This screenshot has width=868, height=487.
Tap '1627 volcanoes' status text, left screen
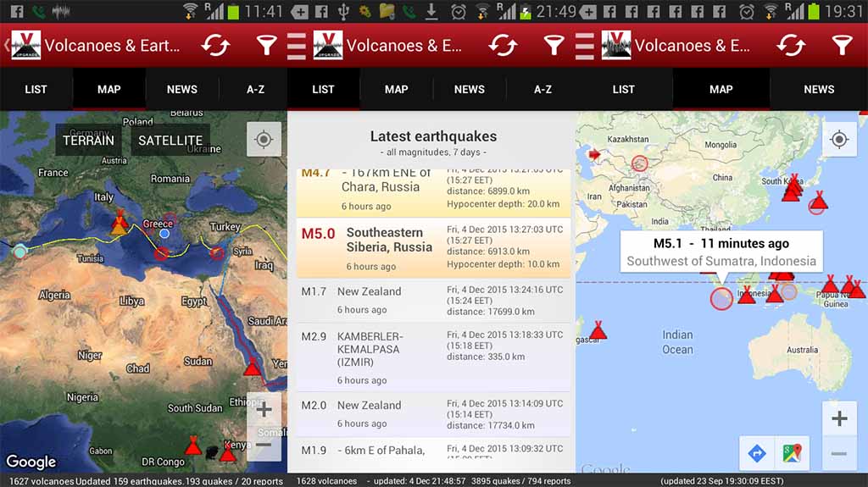(42, 481)
